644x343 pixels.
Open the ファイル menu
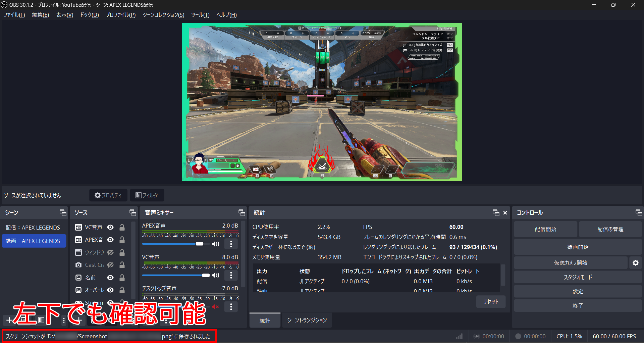pyautogui.click(x=14, y=15)
